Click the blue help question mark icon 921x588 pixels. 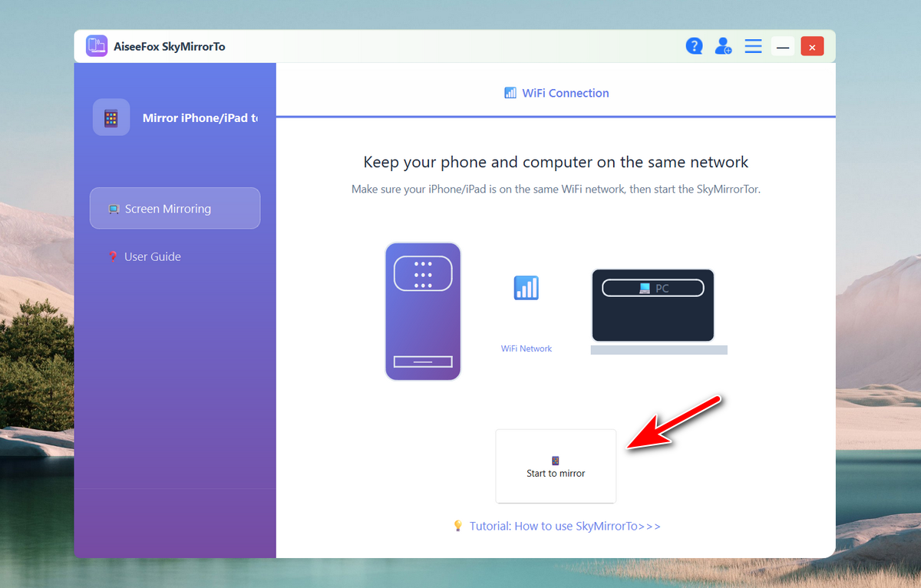(x=695, y=46)
